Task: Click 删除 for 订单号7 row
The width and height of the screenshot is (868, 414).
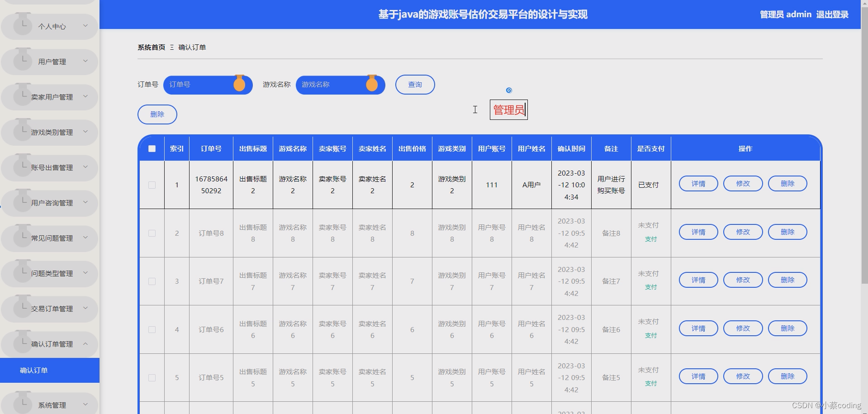Action: click(787, 280)
